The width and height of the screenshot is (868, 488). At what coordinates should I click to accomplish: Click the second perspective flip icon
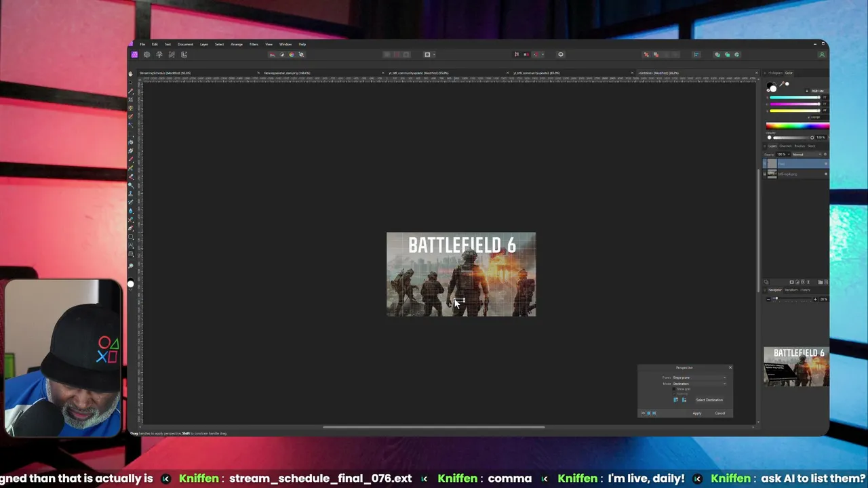[684, 400]
